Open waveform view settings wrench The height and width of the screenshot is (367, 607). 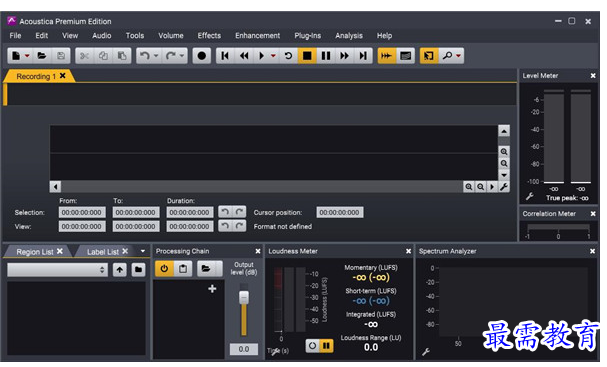coord(504,187)
